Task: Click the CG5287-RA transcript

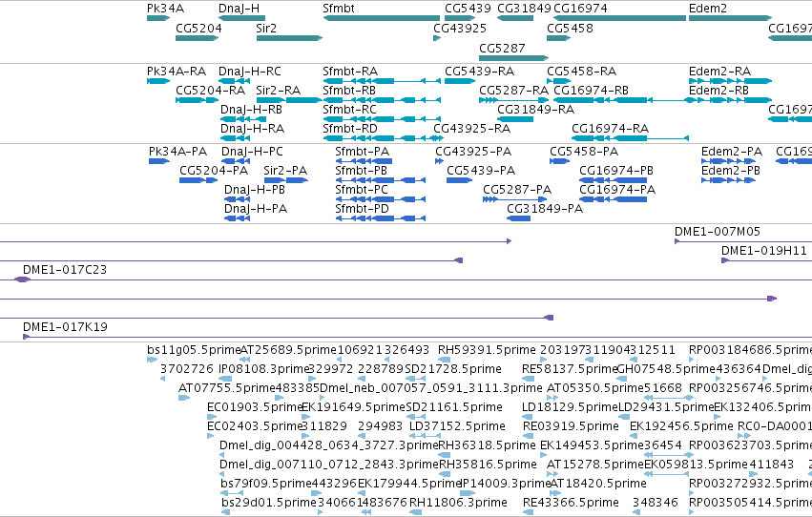Action: (x=513, y=100)
